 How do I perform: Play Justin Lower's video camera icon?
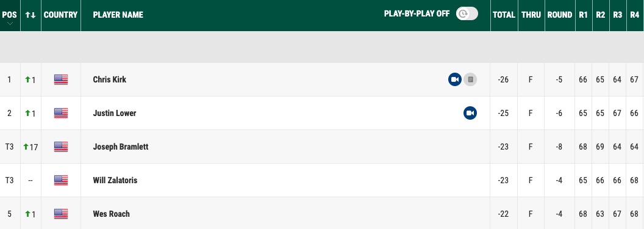pos(470,112)
